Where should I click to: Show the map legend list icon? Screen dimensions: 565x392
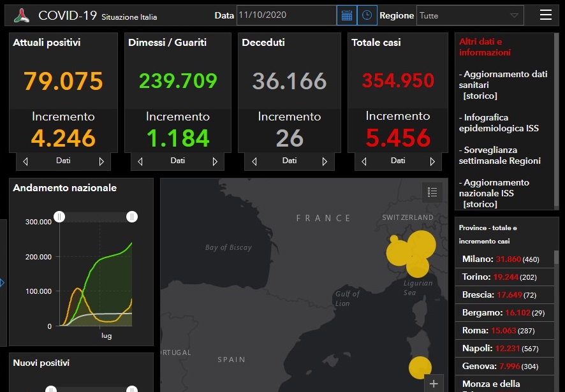click(x=432, y=192)
